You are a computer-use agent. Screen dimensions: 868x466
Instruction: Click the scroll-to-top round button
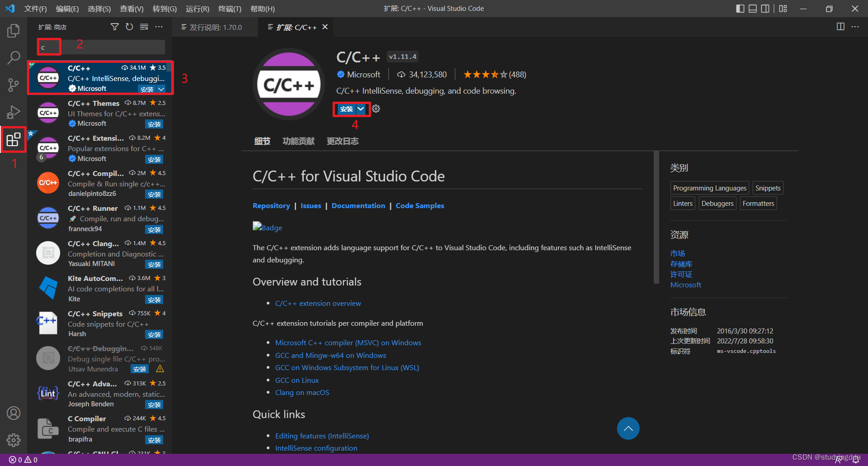click(628, 428)
